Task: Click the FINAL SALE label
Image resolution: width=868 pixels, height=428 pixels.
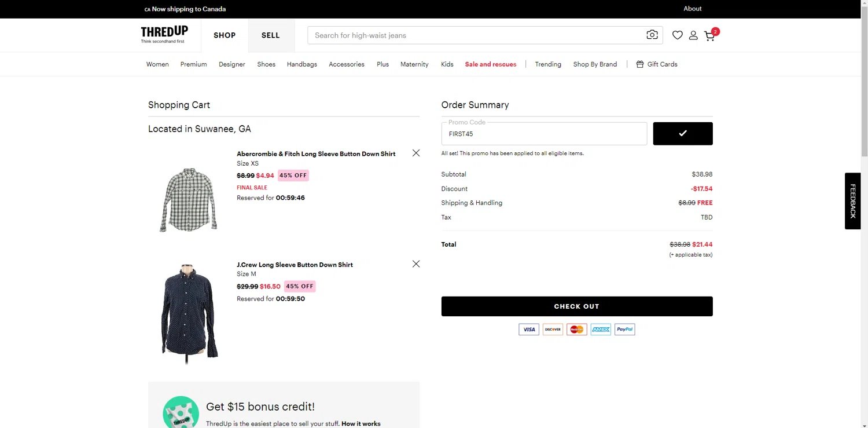Action: 252,188
